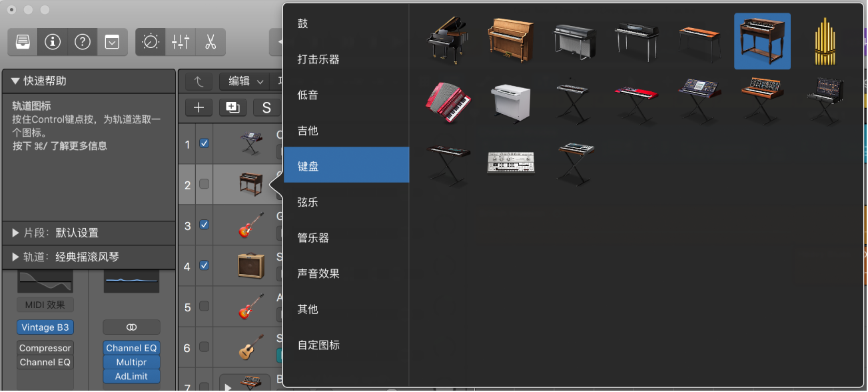Open the Library panel icon
Image resolution: width=868 pixels, height=392 pixels.
(23, 42)
